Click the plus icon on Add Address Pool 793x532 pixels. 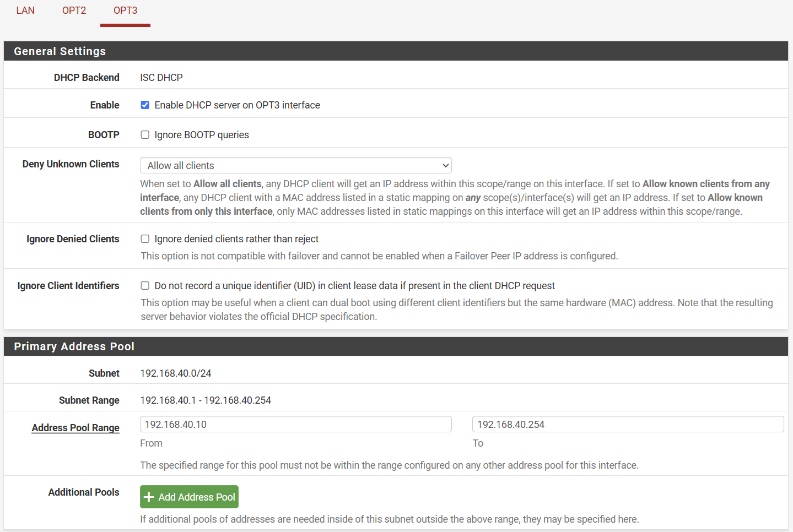149,497
